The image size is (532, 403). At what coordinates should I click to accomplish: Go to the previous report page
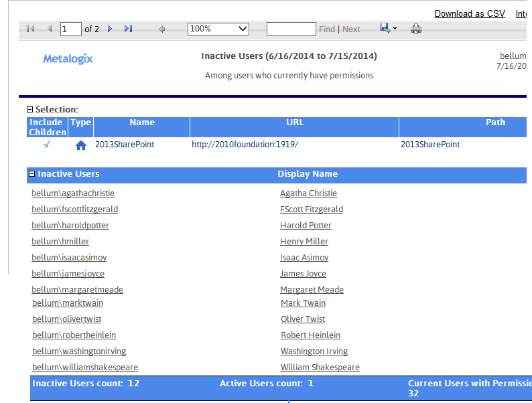(x=50, y=29)
